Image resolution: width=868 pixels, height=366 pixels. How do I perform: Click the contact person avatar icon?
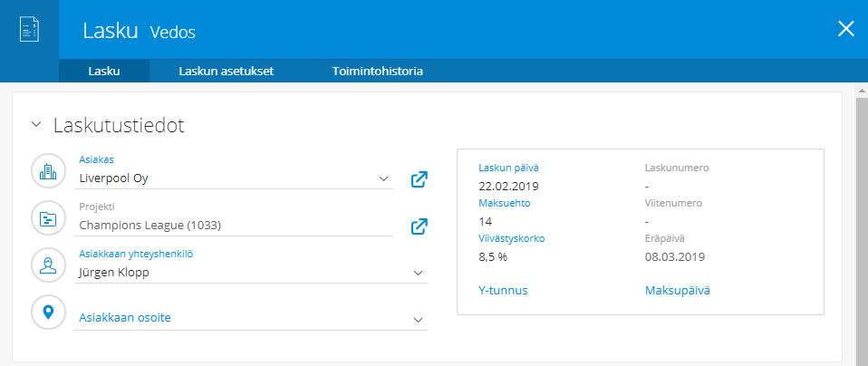pos(48,265)
